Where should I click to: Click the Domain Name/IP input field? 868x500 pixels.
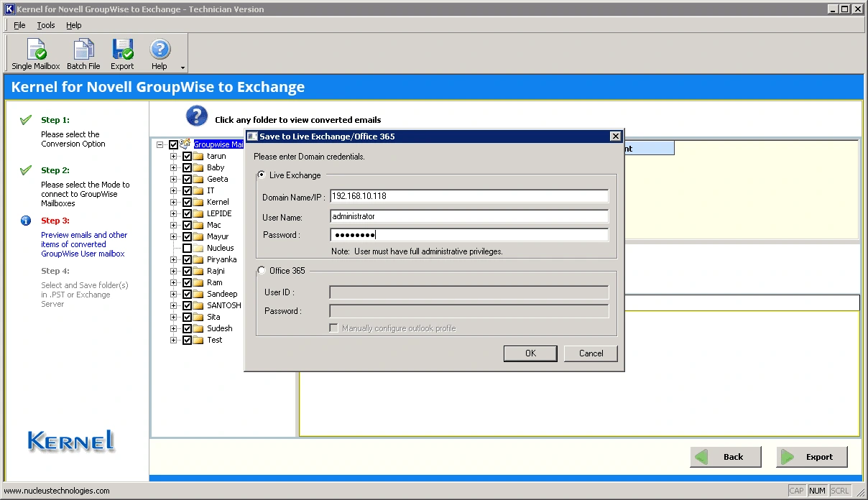(468, 196)
